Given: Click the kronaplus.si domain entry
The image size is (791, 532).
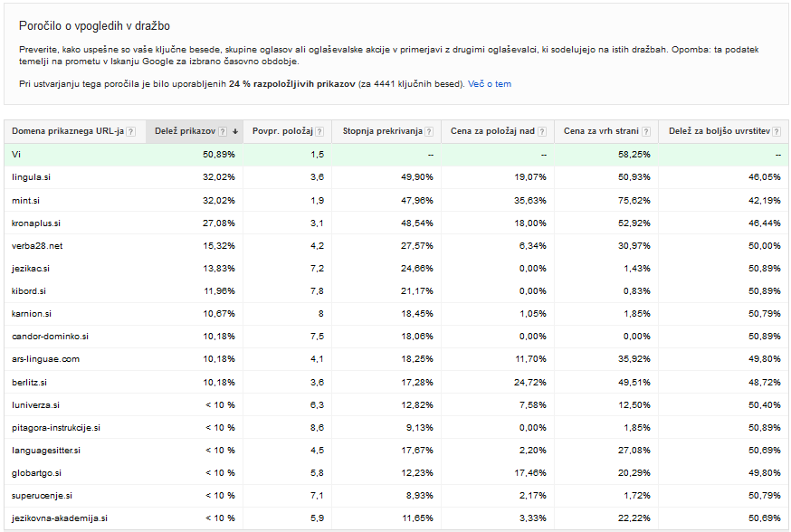Looking at the screenshot, I should 36,223.
